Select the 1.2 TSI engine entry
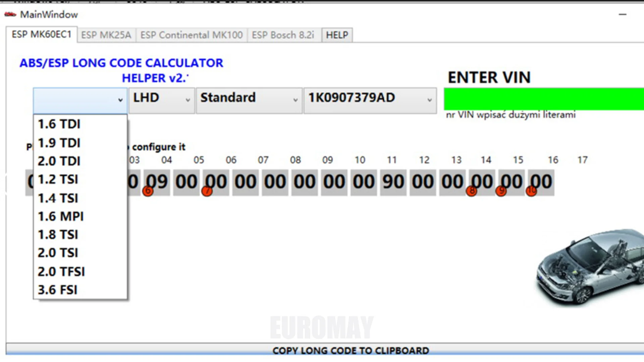Screen dimensions: 644x362 (x=80, y=180)
